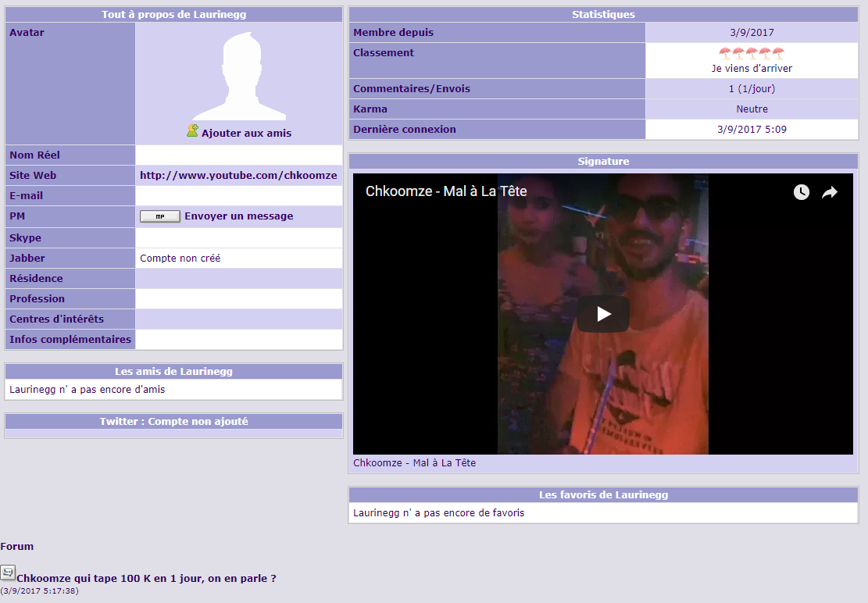Click the Signature panel header

pyautogui.click(x=603, y=162)
